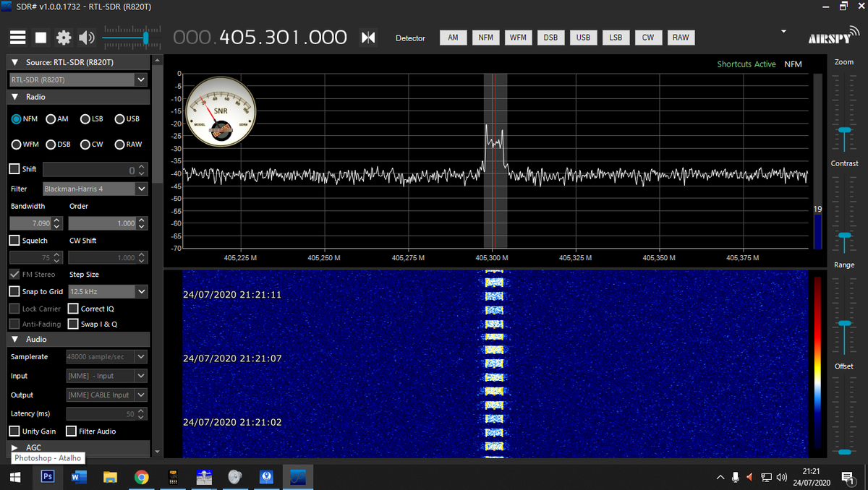Open the notification center icon
The height and width of the screenshot is (490, 868).
click(x=848, y=477)
